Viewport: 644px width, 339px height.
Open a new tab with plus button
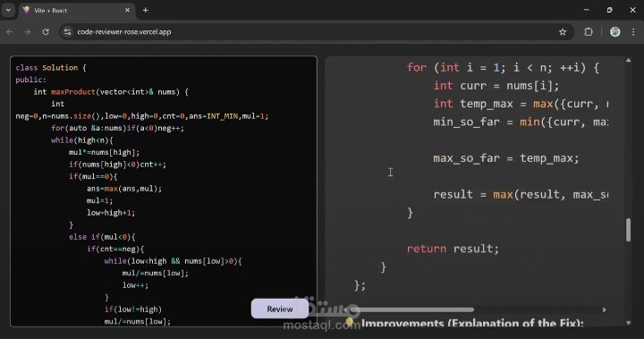(x=146, y=10)
